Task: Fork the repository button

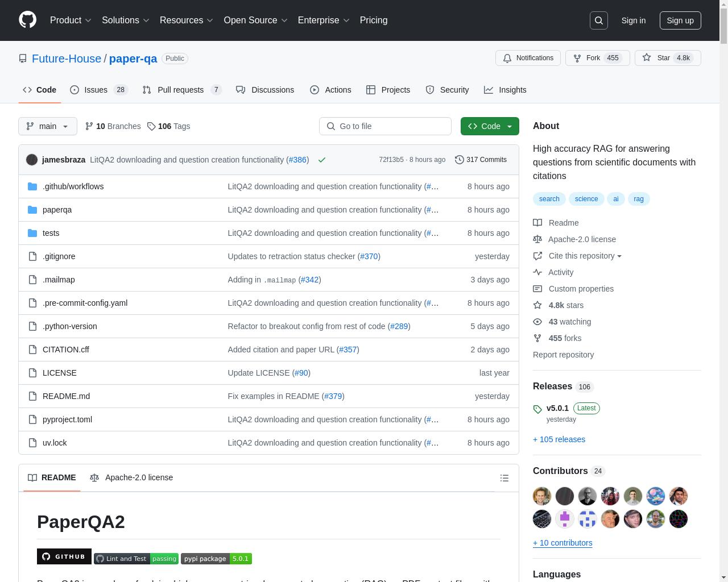Action: (597, 58)
